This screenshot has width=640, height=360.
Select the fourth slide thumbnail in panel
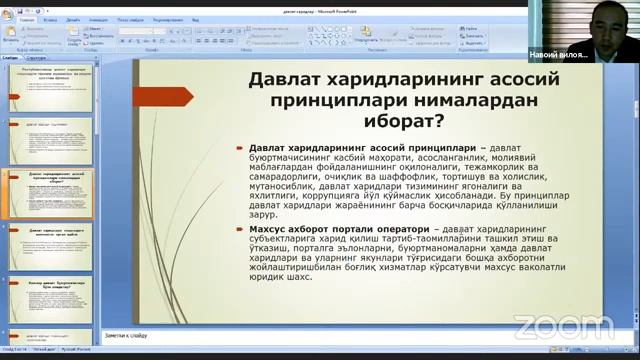pyautogui.click(x=51, y=247)
